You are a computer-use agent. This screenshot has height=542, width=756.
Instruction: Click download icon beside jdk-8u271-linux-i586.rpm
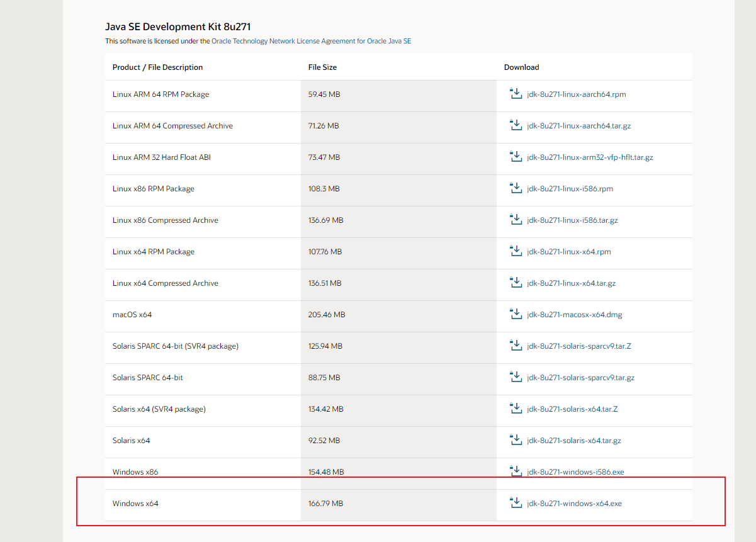coord(516,188)
